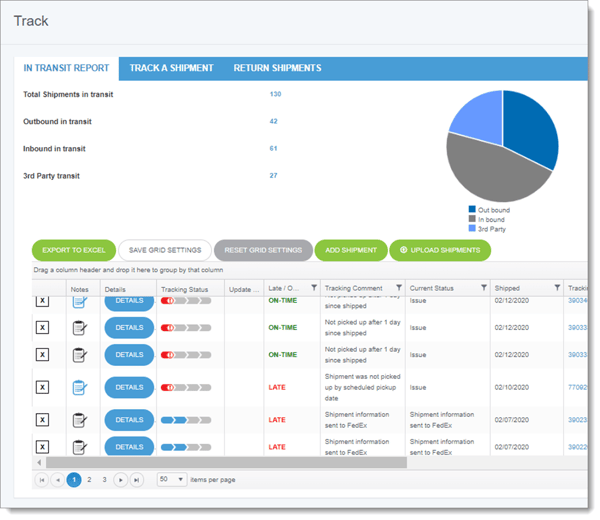The image size is (600, 520).
Task: Click shipped date 02/10/2020 cell
Action: tap(512, 388)
